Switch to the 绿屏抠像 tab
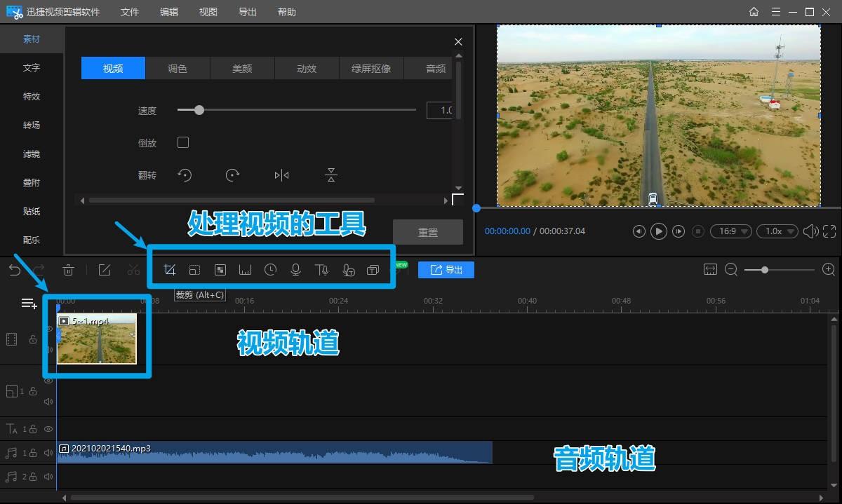This screenshot has width=842, height=504. pyautogui.click(x=371, y=68)
